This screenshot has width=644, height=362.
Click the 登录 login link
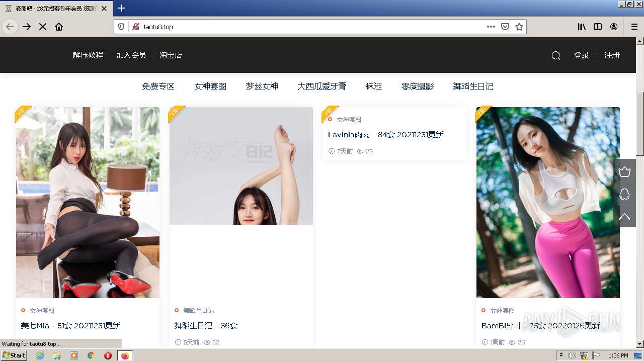click(581, 55)
